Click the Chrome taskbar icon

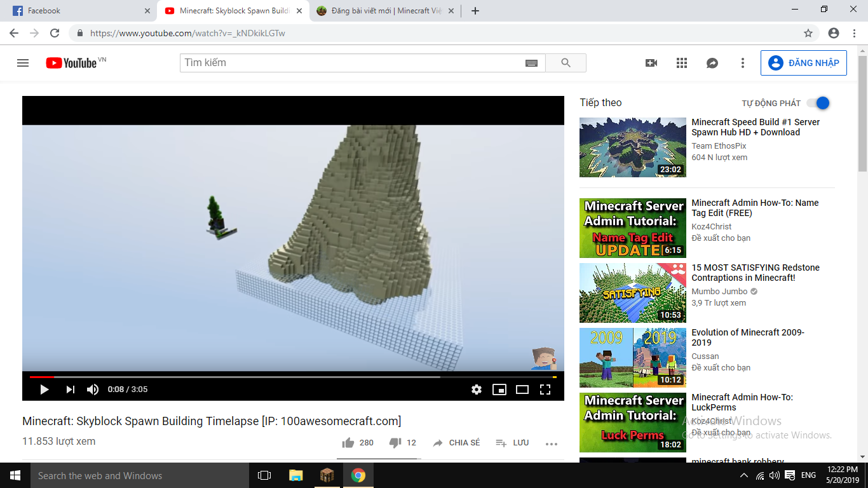click(x=358, y=475)
